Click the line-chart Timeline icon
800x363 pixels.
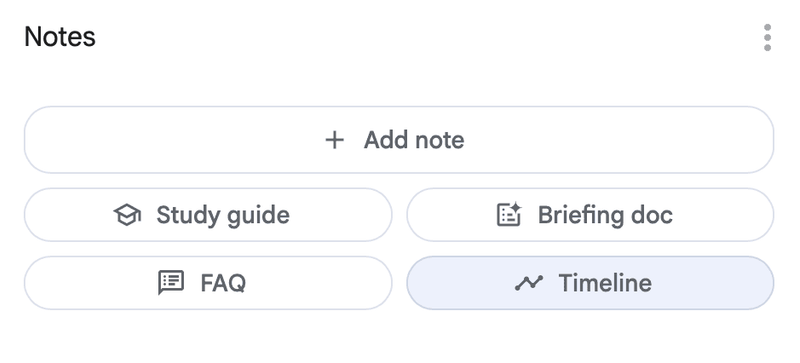pyautogui.click(x=529, y=282)
